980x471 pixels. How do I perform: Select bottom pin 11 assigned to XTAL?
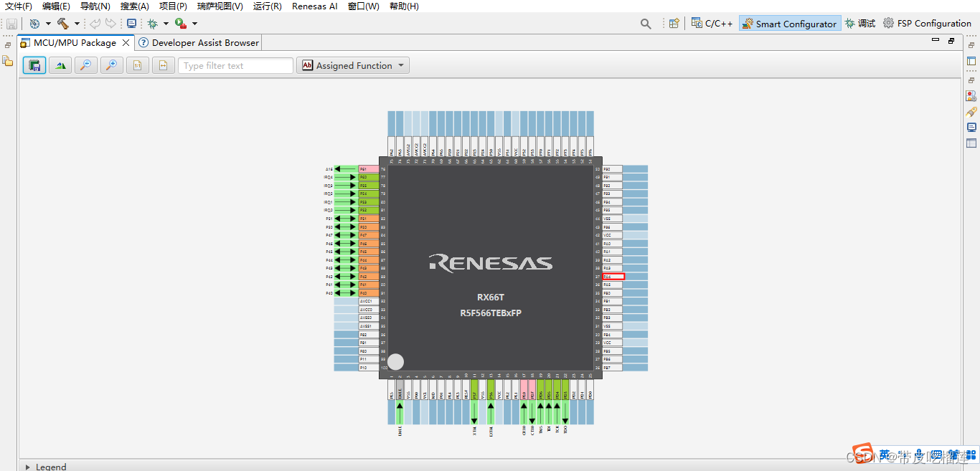pyautogui.click(x=474, y=390)
